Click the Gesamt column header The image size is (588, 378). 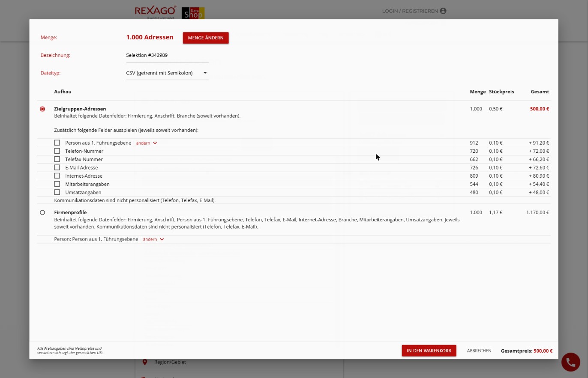540,92
